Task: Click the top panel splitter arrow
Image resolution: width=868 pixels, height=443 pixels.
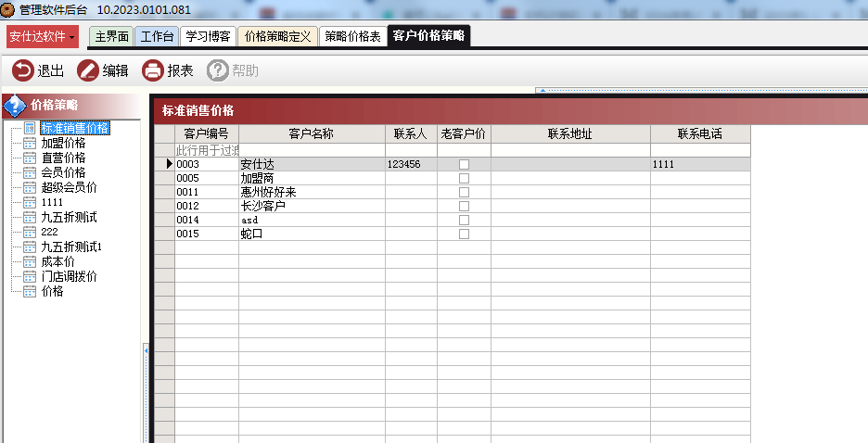Action: [542, 90]
